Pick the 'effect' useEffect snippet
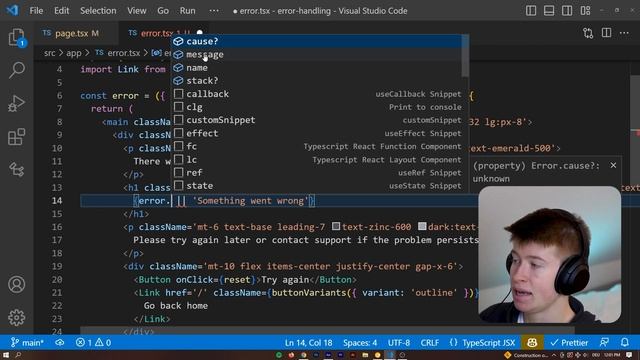Viewport: 640px width, 360px height. (x=316, y=133)
